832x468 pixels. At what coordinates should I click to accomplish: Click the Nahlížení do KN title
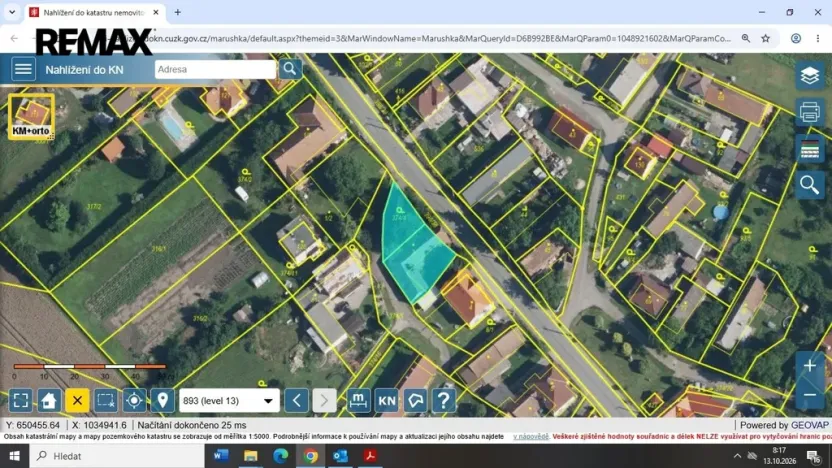tap(84, 70)
